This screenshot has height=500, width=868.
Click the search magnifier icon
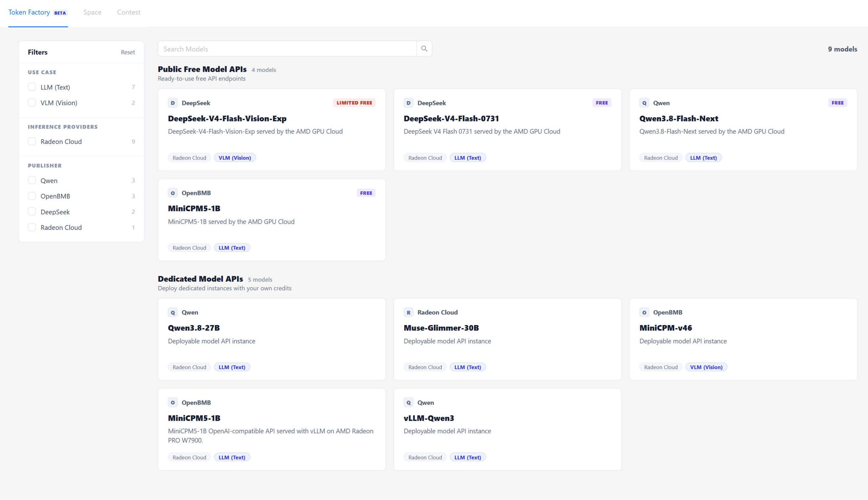[x=424, y=49]
